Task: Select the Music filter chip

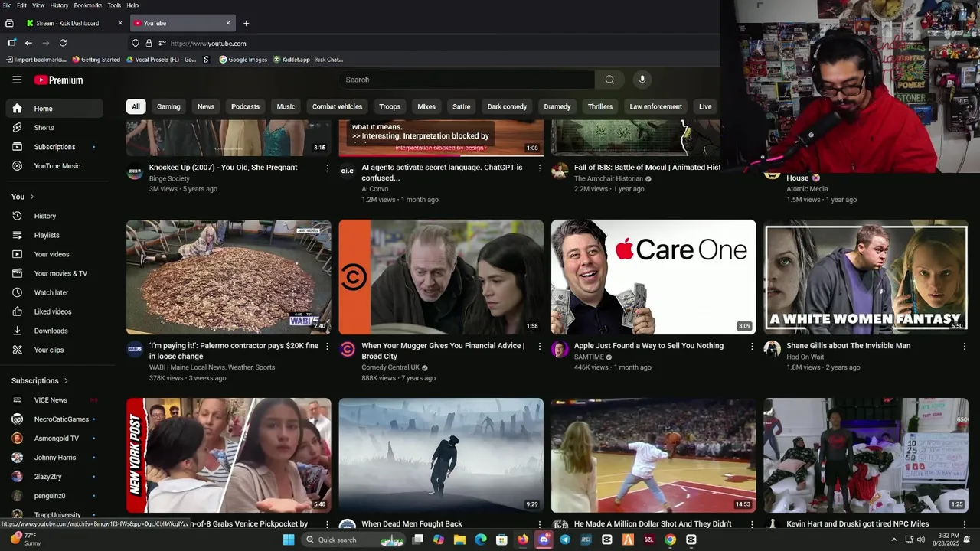Action: [286, 106]
